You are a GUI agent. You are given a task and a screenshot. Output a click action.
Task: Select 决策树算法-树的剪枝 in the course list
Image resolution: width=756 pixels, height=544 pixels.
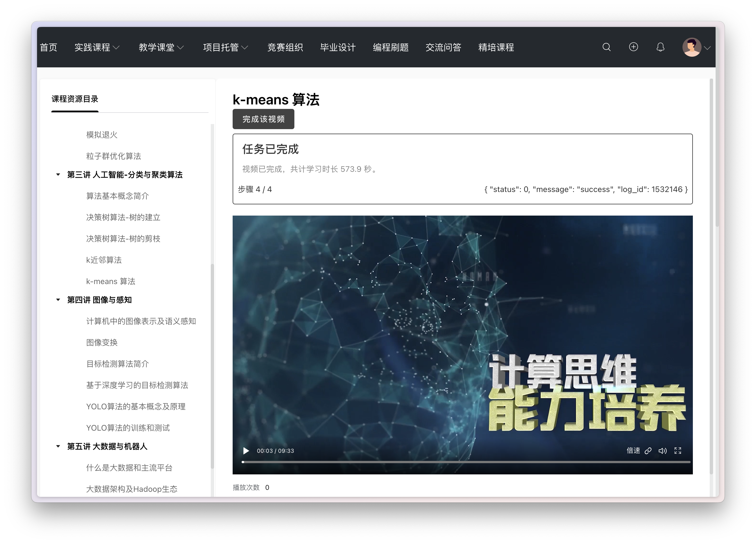123,239
